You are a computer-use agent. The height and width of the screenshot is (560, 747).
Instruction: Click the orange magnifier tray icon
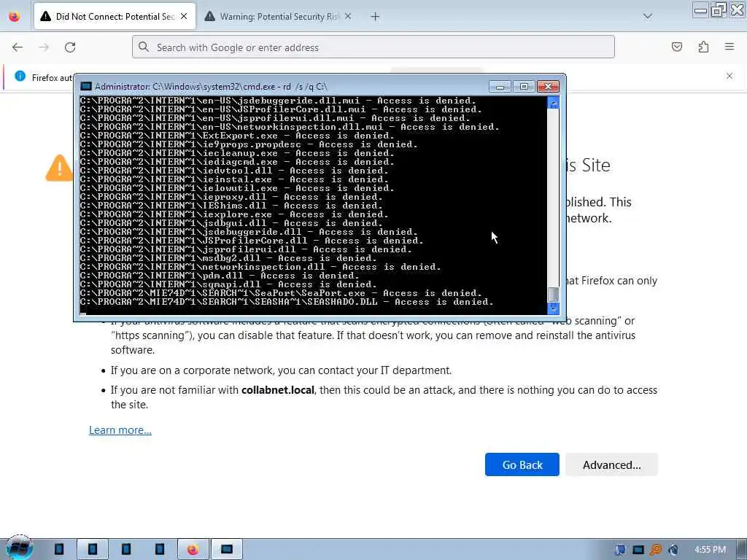[x=656, y=550]
